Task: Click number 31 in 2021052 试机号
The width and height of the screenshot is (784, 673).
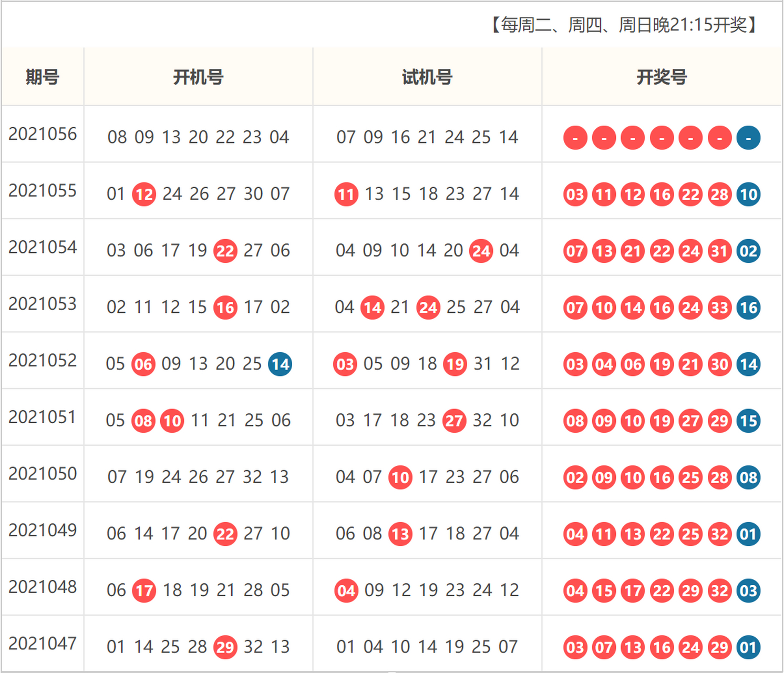Action: [482, 364]
